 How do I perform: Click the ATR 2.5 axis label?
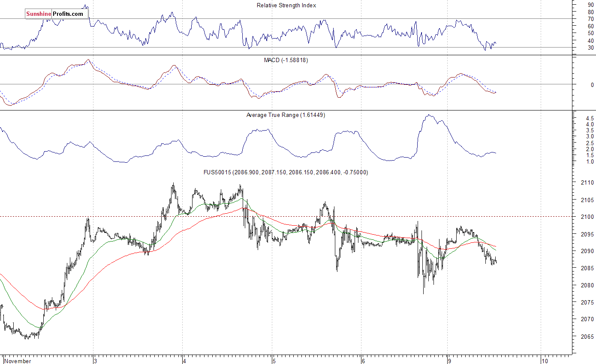(590, 143)
